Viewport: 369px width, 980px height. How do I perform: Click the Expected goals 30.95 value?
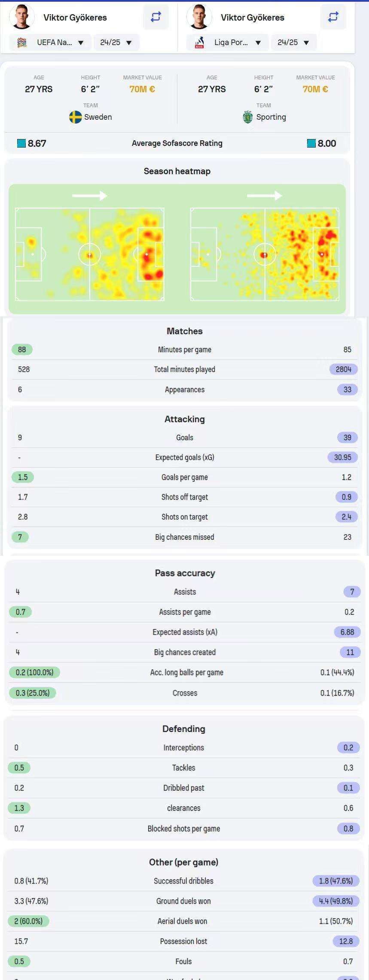343,457
